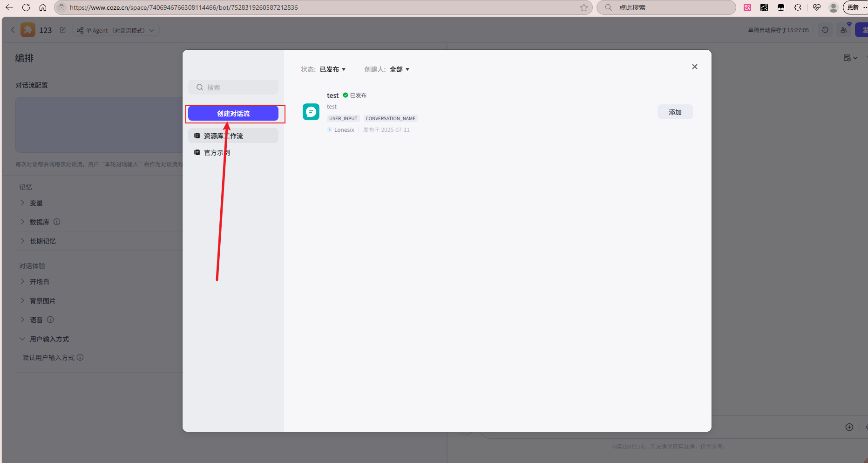This screenshot has height=463, width=868.
Task: Open the 状态 filter dropdown showing 已发布
Action: 332,69
